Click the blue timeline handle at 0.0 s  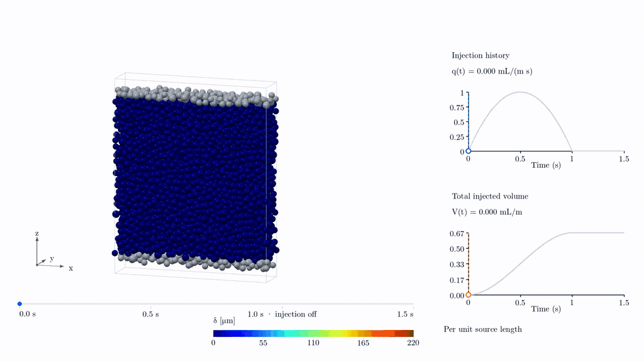pyautogui.click(x=19, y=304)
